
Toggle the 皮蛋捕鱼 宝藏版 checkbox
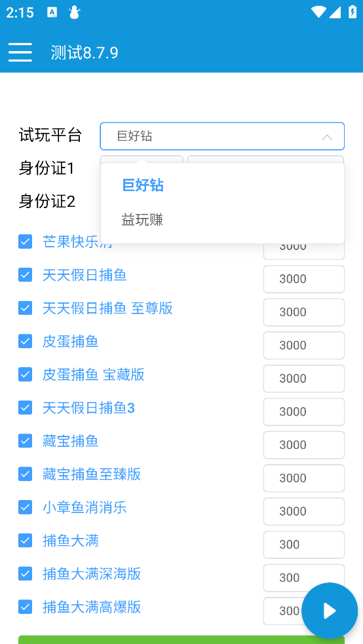click(x=25, y=374)
